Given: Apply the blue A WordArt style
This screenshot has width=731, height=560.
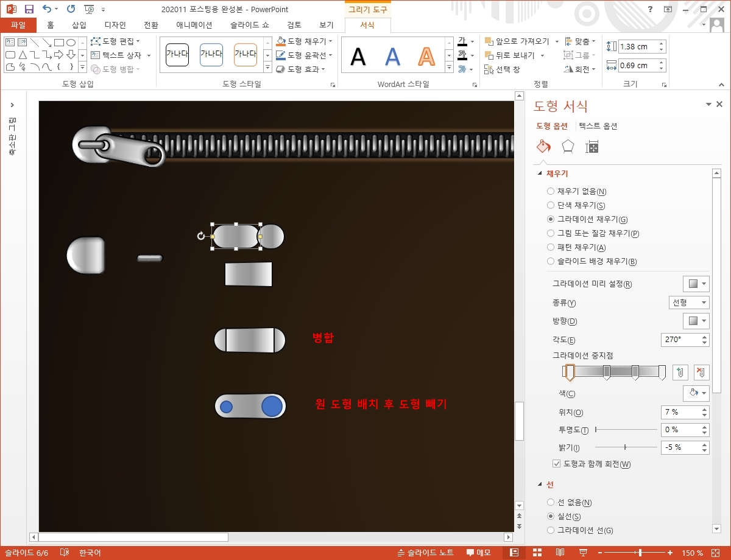Looking at the screenshot, I should (x=393, y=57).
